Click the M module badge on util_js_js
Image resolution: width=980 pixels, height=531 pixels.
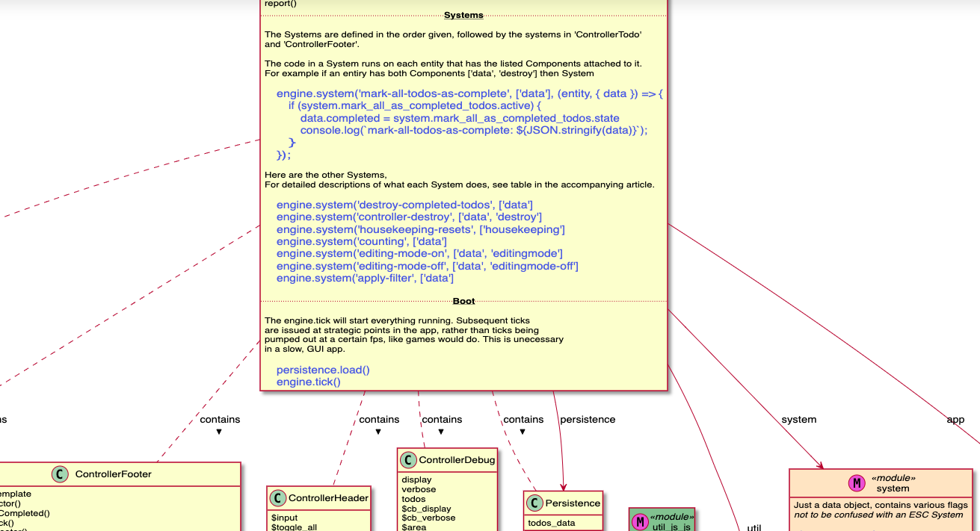click(639, 521)
